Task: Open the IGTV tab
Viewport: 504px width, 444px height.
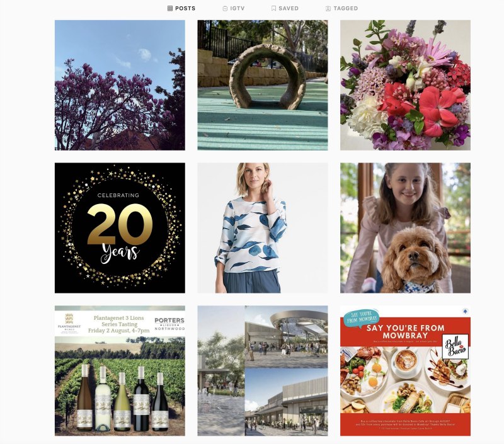Action: [234, 8]
